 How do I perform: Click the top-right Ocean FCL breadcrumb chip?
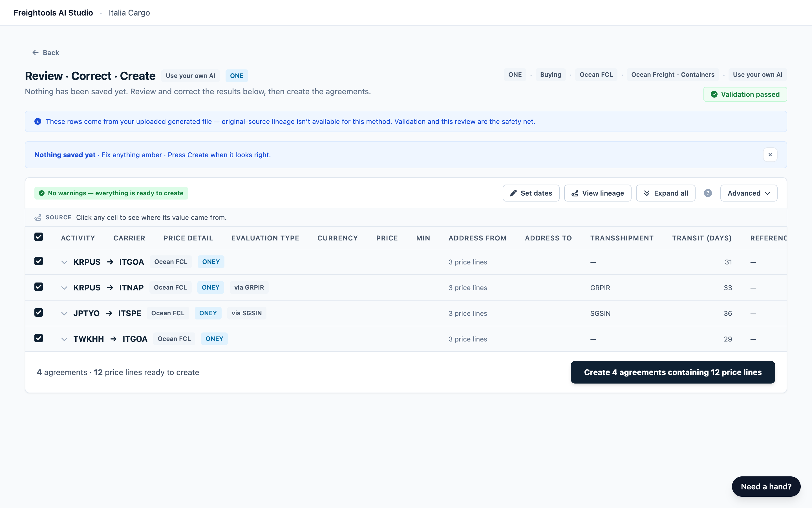(x=596, y=75)
